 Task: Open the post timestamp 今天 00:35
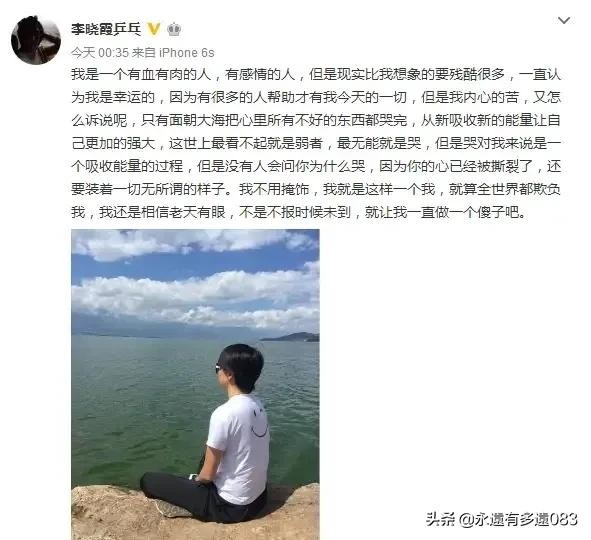tap(100, 53)
